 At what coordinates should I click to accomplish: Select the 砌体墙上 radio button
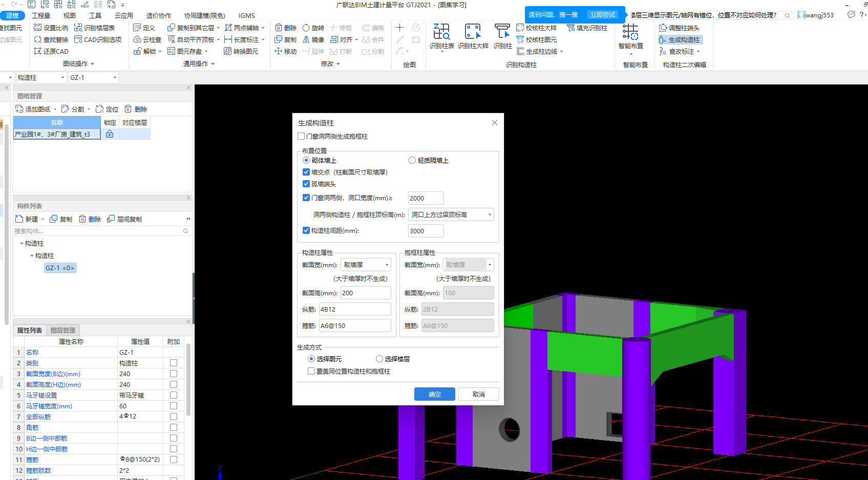pos(306,161)
